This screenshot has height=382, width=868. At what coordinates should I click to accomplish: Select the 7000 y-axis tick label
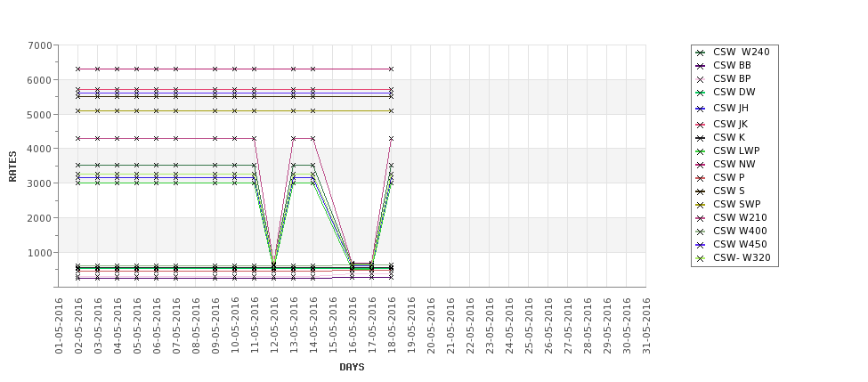(40, 45)
